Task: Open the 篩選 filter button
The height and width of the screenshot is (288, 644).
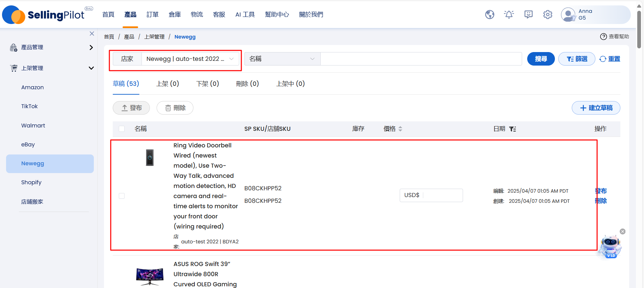Action: click(577, 59)
